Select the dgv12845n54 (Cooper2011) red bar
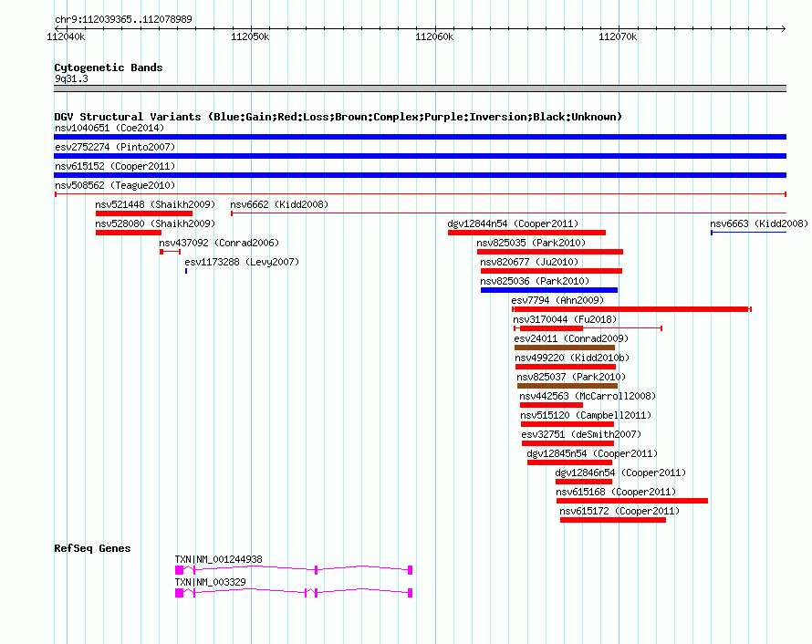 (x=569, y=462)
